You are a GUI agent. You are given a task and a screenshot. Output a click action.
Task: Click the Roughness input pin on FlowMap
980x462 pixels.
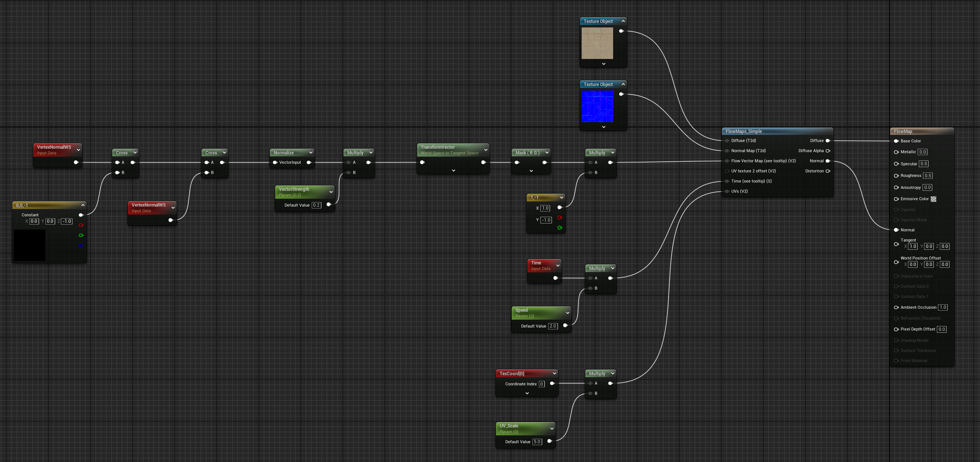tap(896, 176)
